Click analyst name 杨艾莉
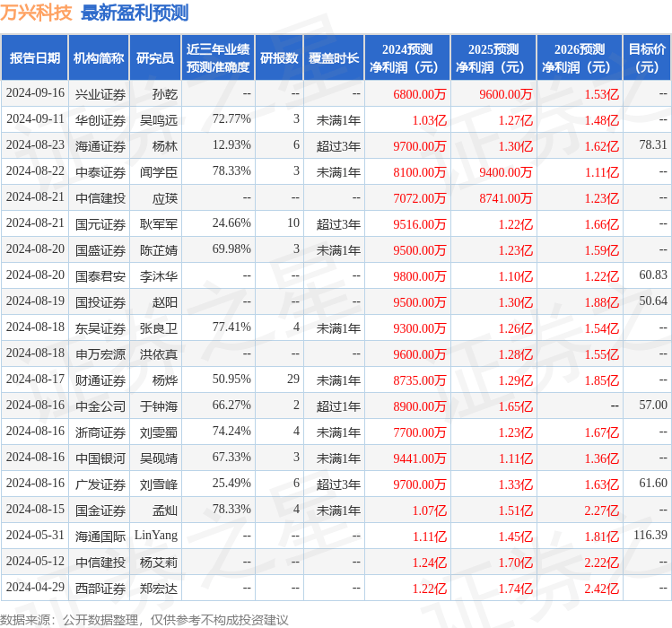672x628 pixels. [159, 563]
